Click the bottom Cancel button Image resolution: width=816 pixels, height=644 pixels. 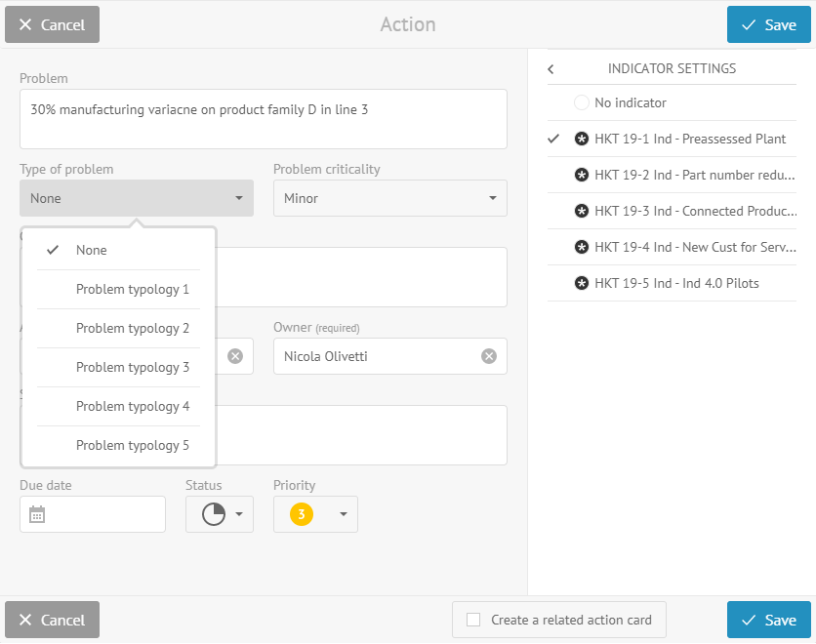pyautogui.click(x=52, y=620)
